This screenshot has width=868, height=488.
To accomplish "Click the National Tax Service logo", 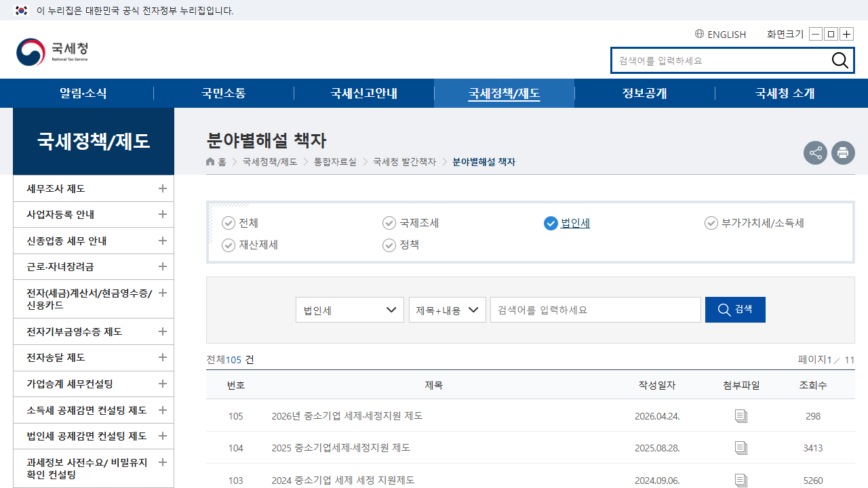I will click(x=52, y=52).
